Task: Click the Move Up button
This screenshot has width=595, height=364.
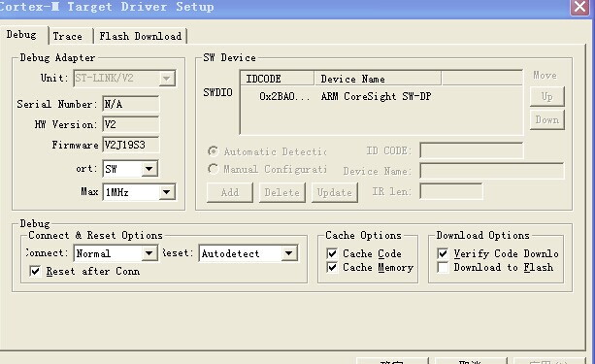Action: tap(547, 96)
